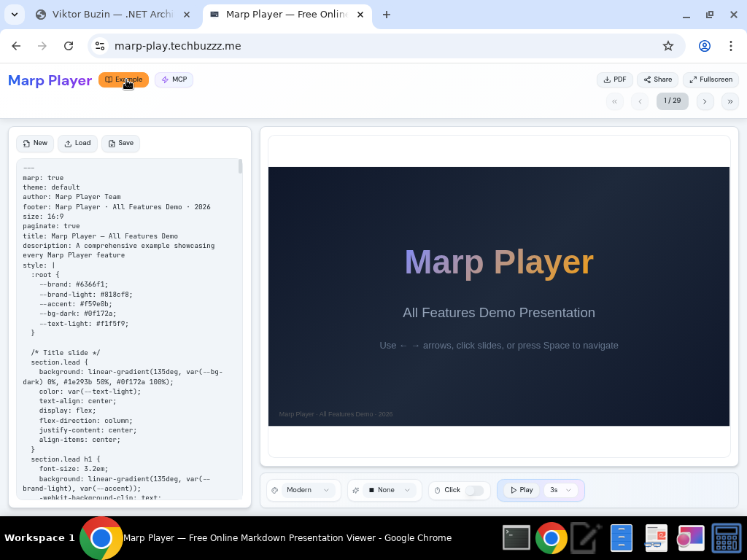Open a new browser tab
Image resolution: width=747 pixels, height=560 pixels.
387,15
